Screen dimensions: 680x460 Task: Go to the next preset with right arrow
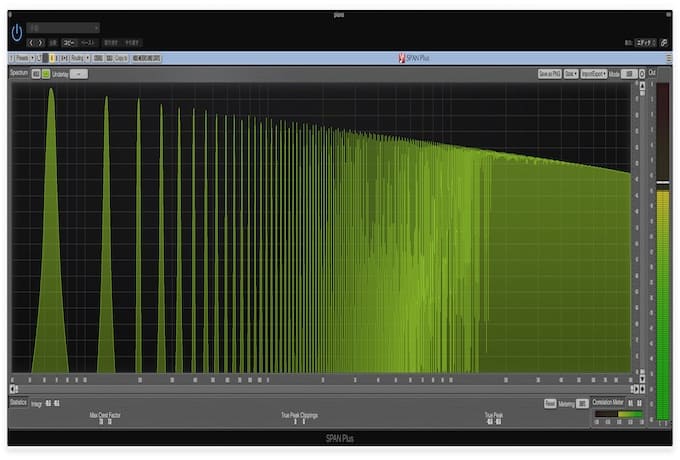[x=40, y=43]
